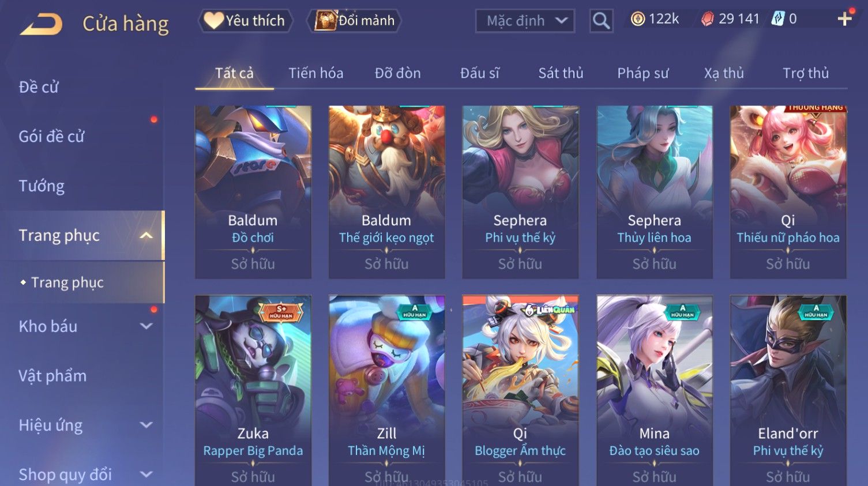Open the search magnifier icon
Image resolution: width=868 pixels, height=486 pixels.
[x=601, y=21]
